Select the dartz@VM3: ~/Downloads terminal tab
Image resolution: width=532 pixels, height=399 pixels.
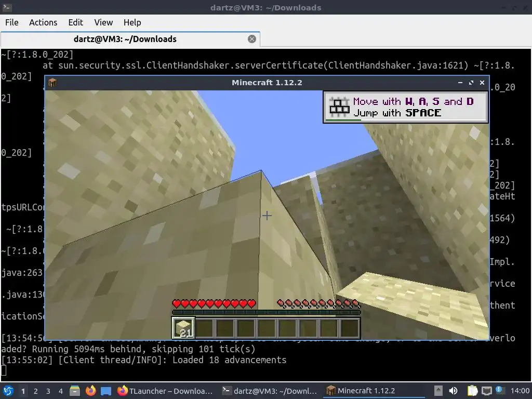(x=130, y=39)
